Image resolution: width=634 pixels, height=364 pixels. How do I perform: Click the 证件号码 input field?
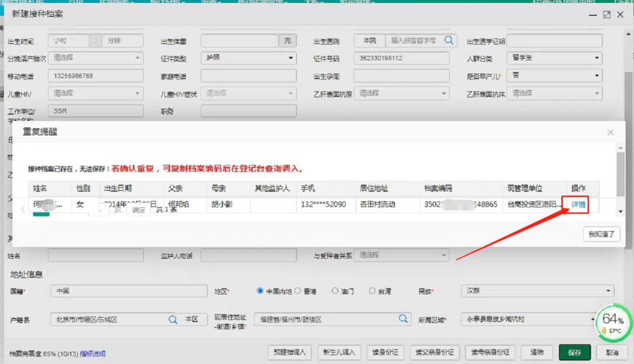(x=402, y=59)
